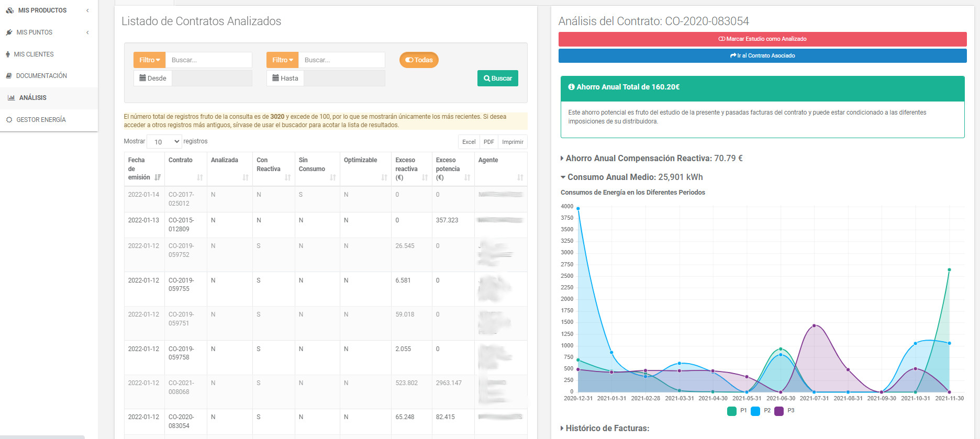Export the table to Excel
The image size is (980, 439).
click(469, 142)
